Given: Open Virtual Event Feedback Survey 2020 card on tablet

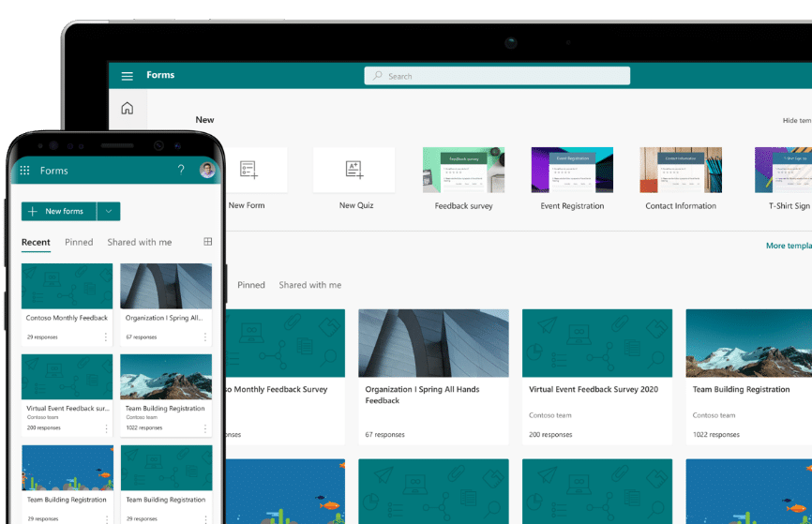Looking at the screenshot, I should (597, 377).
